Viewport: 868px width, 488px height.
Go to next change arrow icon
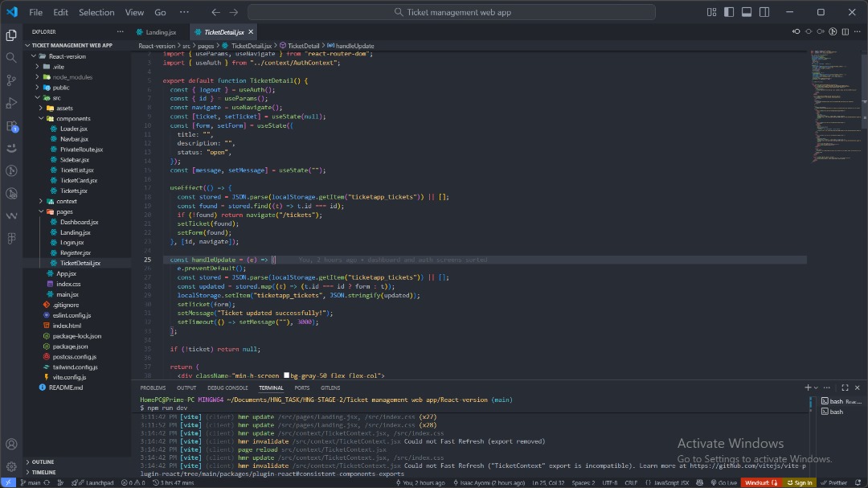pyautogui.click(x=821, y=32)
